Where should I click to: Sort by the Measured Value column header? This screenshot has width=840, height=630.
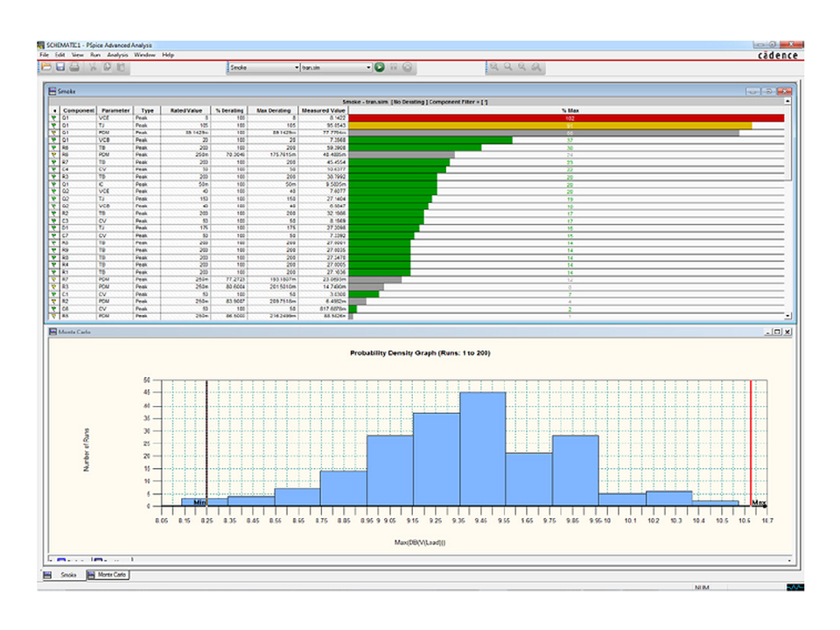[323, 110]
